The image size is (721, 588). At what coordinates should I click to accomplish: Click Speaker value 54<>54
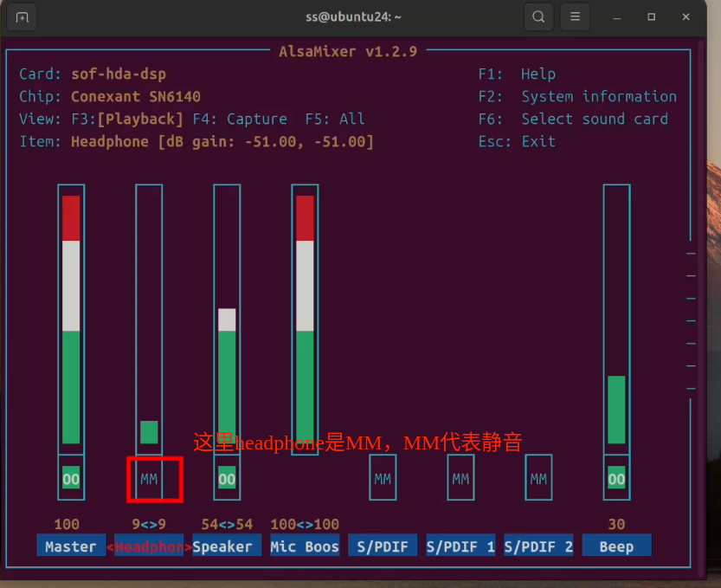click(227, 524)
